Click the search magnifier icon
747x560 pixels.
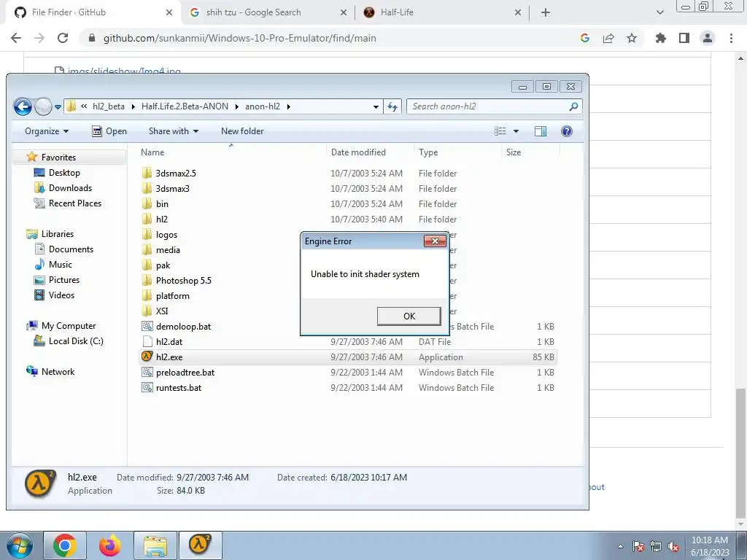tap(573, 106)
